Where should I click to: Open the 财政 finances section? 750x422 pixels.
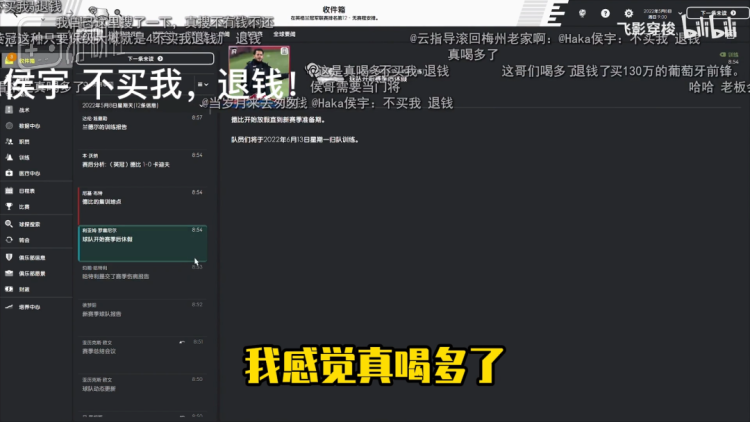click(x=24, y=289)
